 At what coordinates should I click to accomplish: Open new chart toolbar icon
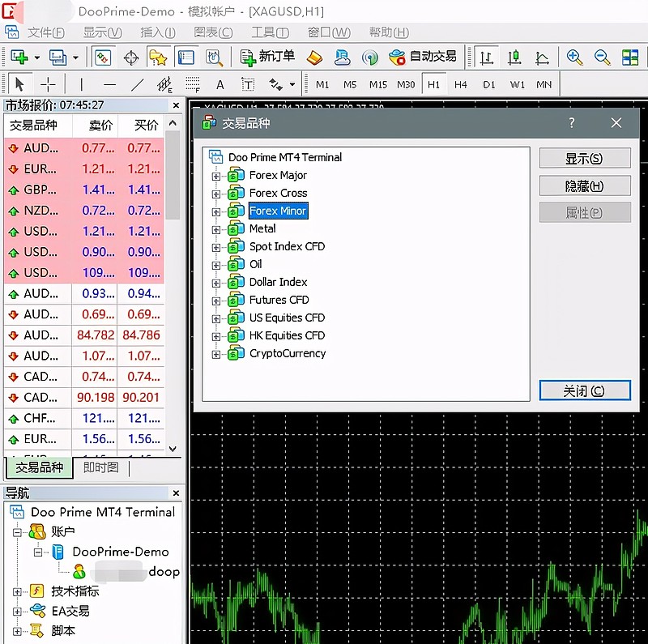coord(19,57)
